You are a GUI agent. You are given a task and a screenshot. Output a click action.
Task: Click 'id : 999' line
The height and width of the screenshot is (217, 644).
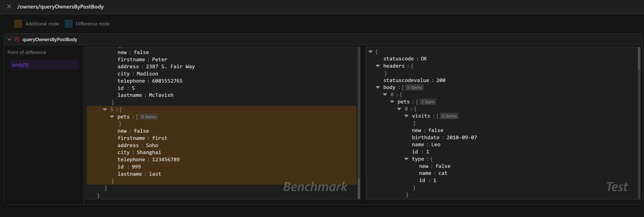129,167
